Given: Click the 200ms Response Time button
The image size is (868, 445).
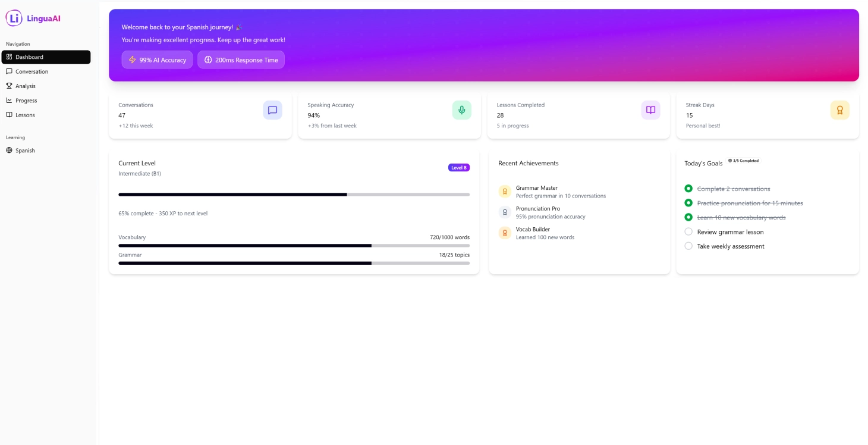Looking at the screenshot, I should tap(241, 59).
